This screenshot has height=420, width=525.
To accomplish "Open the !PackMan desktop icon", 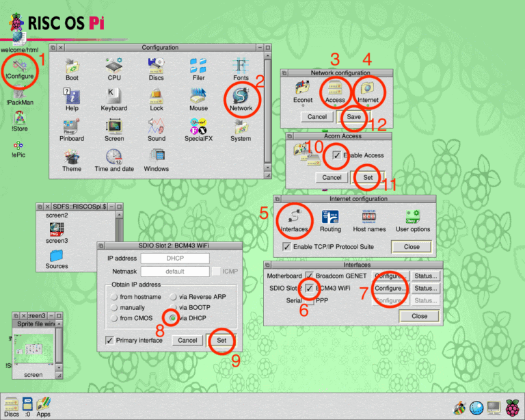I will pos(19,96).
